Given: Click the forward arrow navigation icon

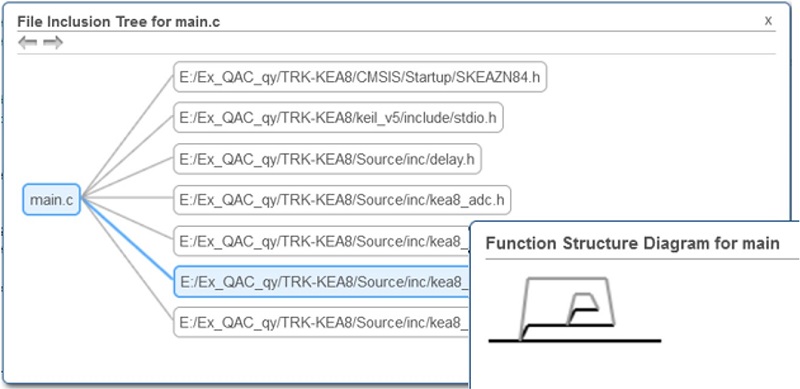Looking at the screenshot, I should pyautogui.click(x=53, y=43).
